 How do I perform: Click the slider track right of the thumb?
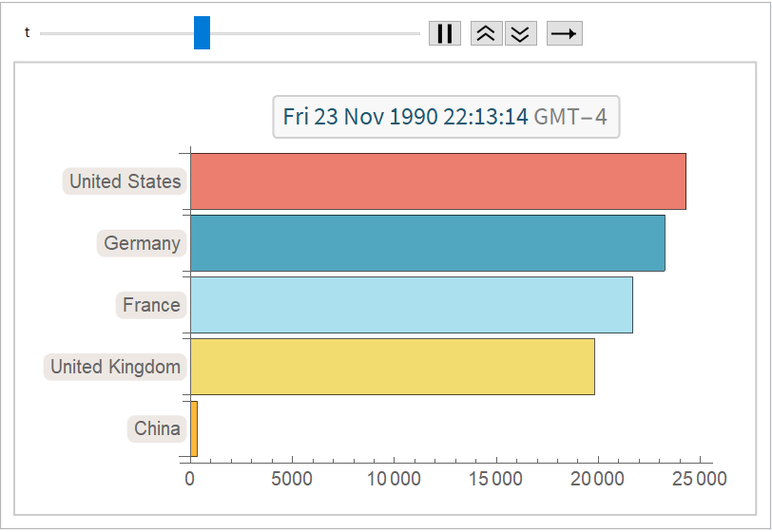(x=314, y=33)
